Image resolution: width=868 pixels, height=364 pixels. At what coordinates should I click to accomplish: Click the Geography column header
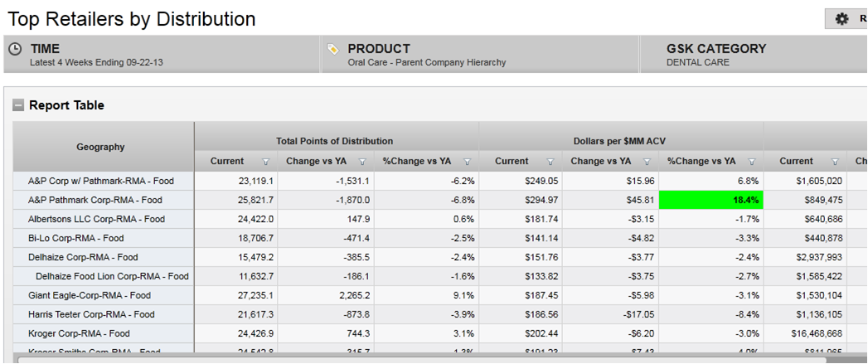coord(100,147)
